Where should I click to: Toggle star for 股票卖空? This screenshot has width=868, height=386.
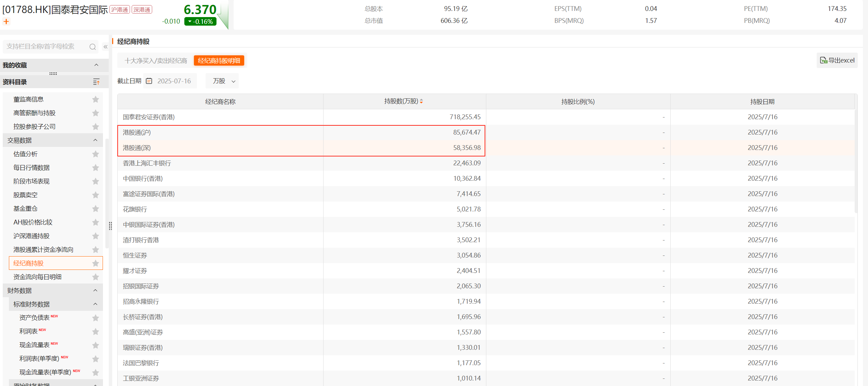tap(95, 195)
